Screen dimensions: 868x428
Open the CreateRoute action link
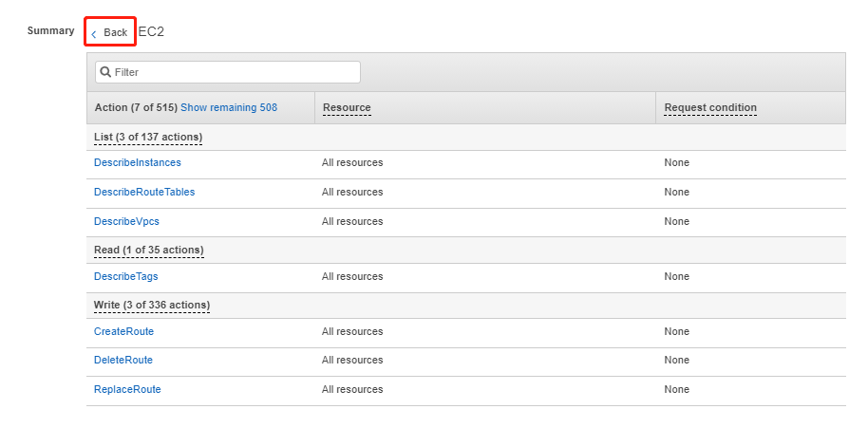click(x=123, y=332)
